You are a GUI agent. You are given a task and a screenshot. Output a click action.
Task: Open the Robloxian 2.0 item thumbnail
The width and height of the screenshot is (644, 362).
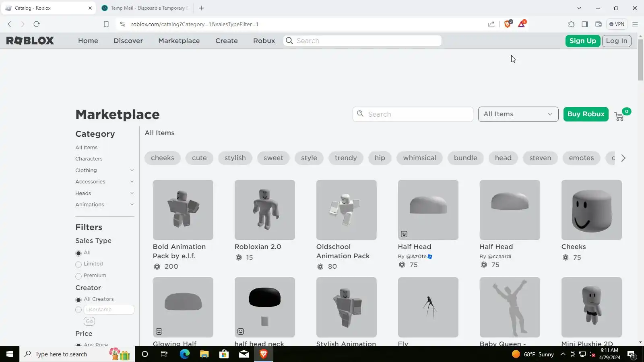265,210
